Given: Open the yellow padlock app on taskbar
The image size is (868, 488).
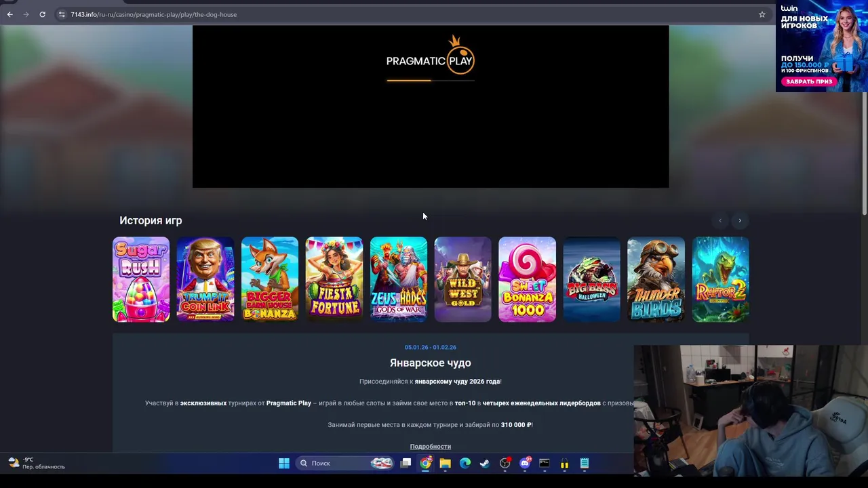Looking at the screenshot, I should pyautogui.click(x=564, y=464).
